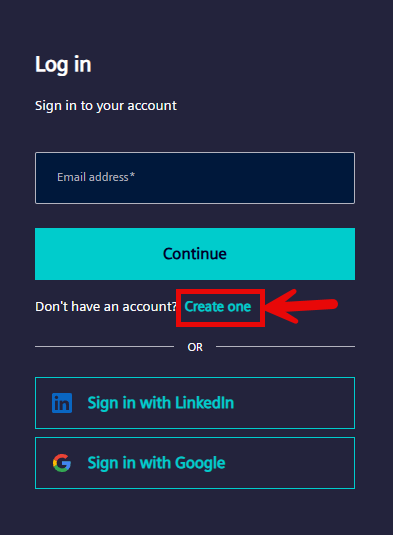This screenshot has height=535, width=393.
Task: Click the divider line right of OR
Action: tap(286, 346)
